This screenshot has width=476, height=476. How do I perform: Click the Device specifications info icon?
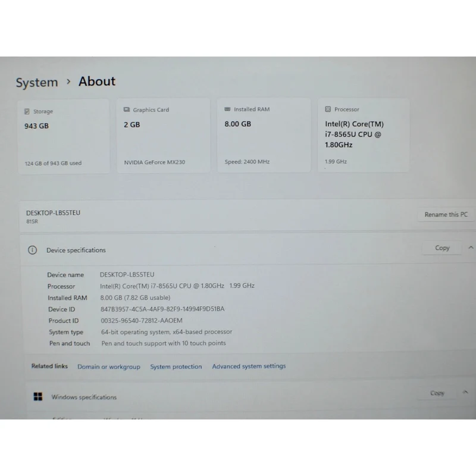pos(33,250)
